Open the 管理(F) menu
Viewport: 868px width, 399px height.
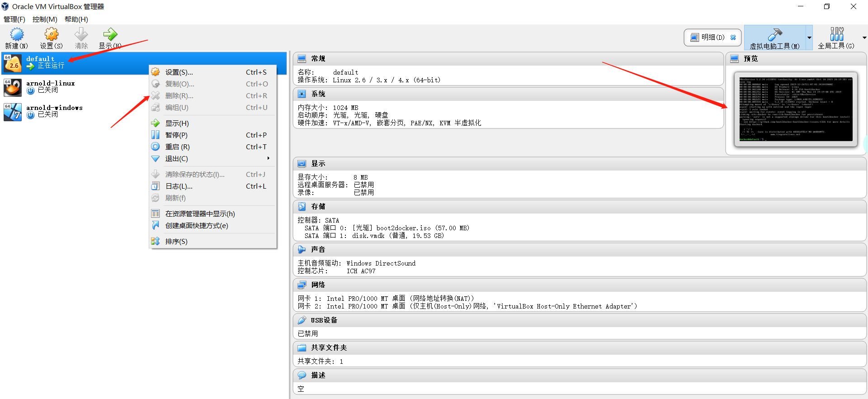(x=14, y=19)
